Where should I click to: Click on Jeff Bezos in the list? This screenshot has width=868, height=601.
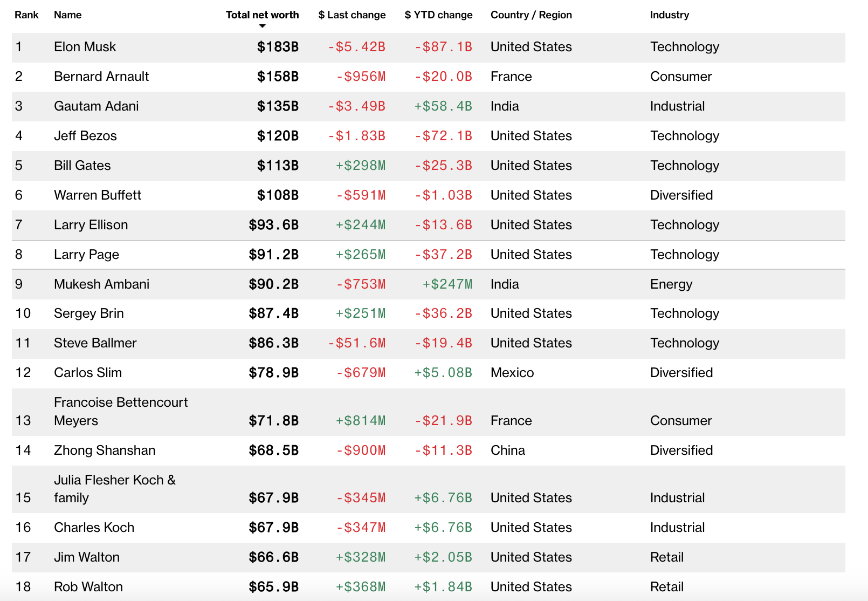85,136
